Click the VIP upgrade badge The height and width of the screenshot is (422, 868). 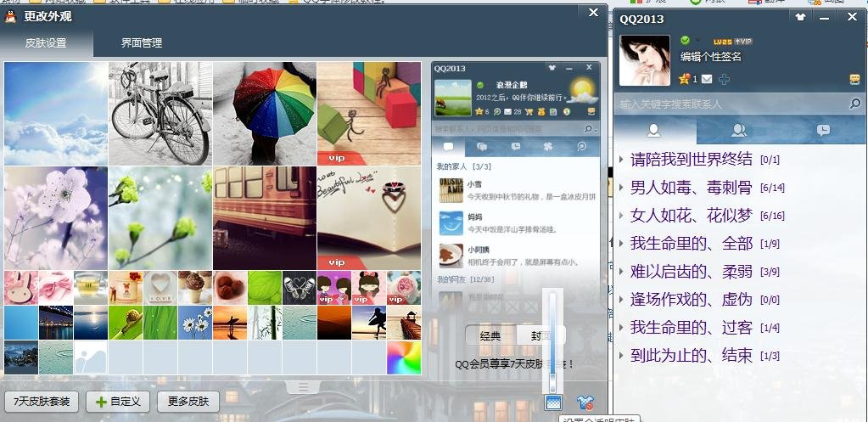(743, 42)
